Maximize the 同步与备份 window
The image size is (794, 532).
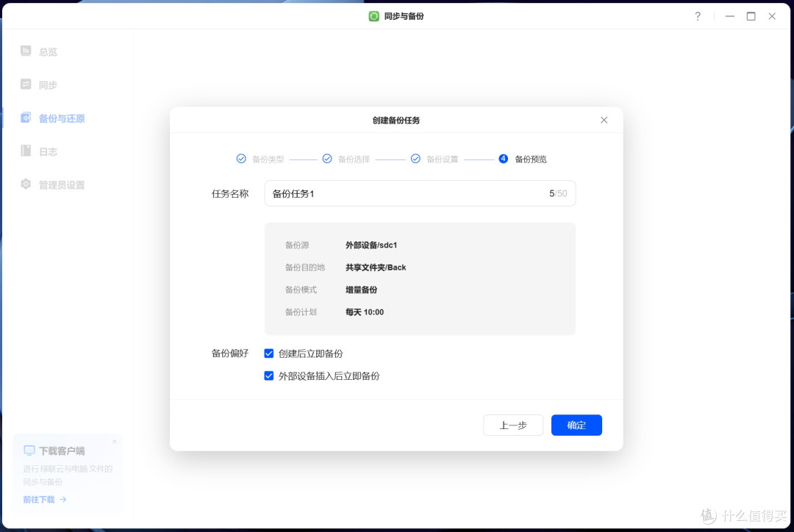point(751,16)
